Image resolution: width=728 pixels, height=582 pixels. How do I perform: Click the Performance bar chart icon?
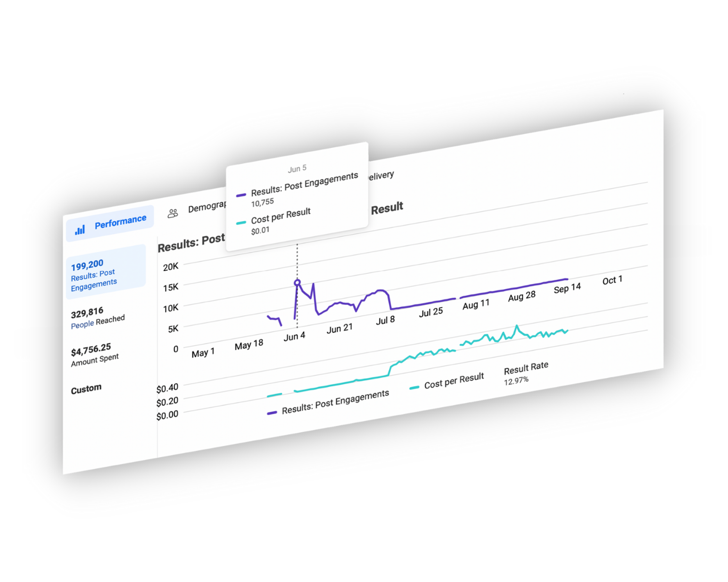[80, 229]
